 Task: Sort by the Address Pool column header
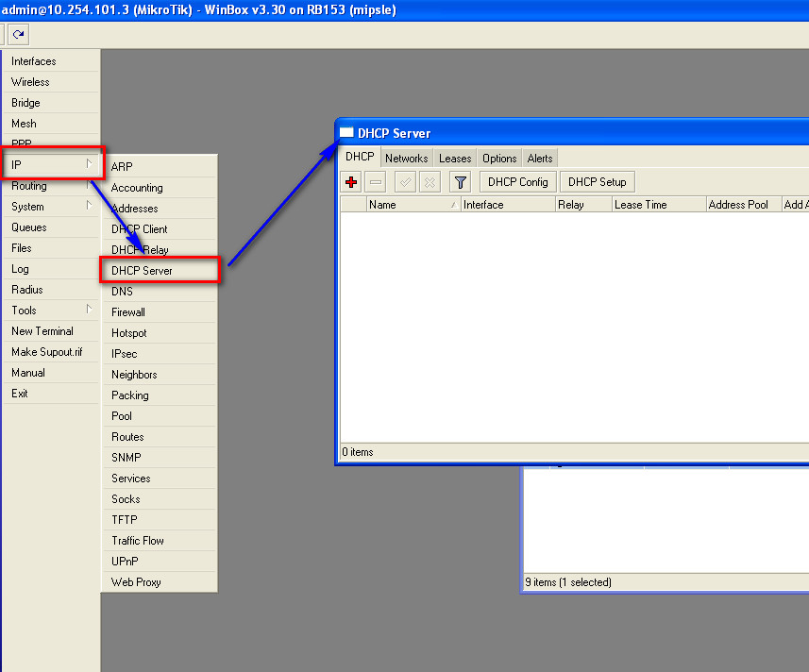[x=744, y=205]
